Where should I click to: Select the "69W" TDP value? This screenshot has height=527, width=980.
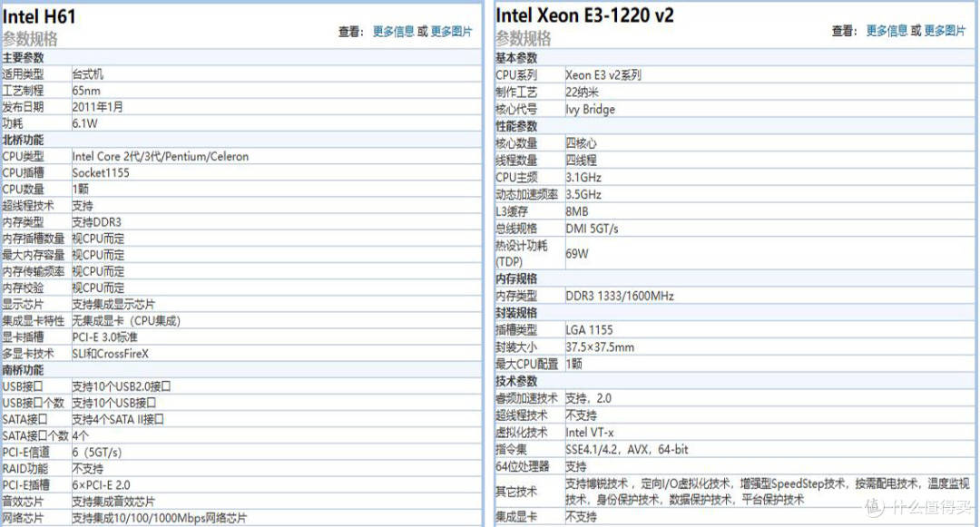tap(577, 253)
